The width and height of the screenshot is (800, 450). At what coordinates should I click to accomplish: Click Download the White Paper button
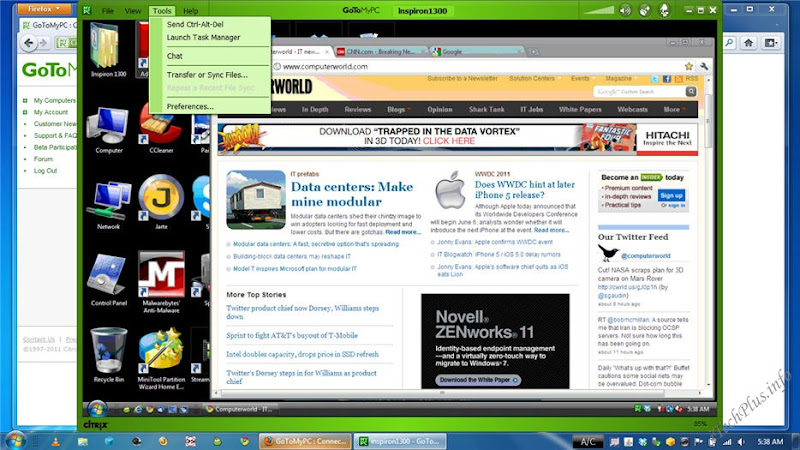tap(478, 380)
